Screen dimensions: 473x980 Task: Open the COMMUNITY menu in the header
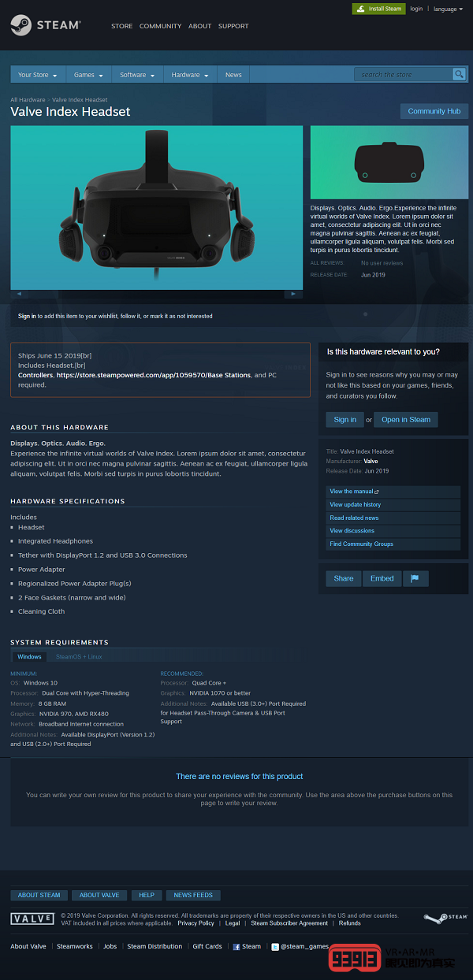point(160,26)
